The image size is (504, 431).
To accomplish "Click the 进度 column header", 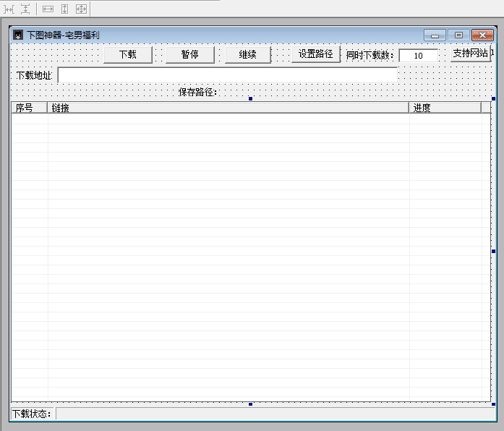I will 445,108.
